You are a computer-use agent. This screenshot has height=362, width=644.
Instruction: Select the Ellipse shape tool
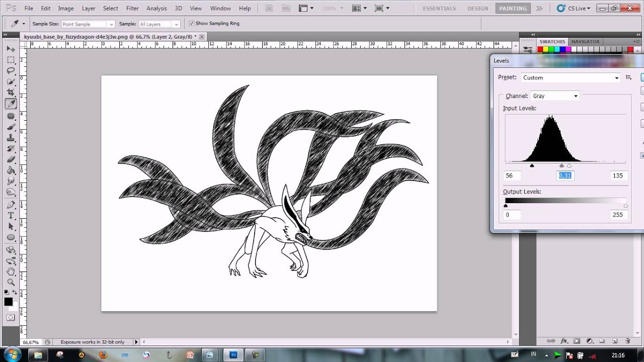[x=11, y=238]
